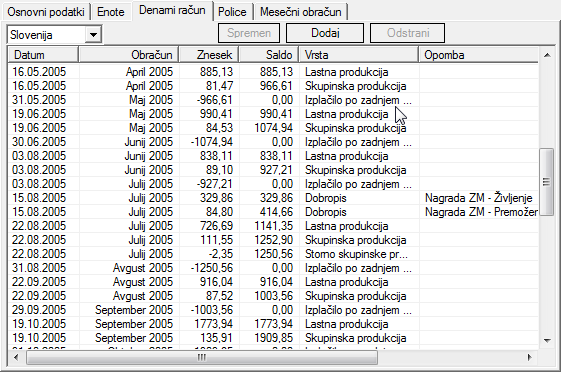Select the Denarni račun tab
561x372 pixels.
coord(172,10)
